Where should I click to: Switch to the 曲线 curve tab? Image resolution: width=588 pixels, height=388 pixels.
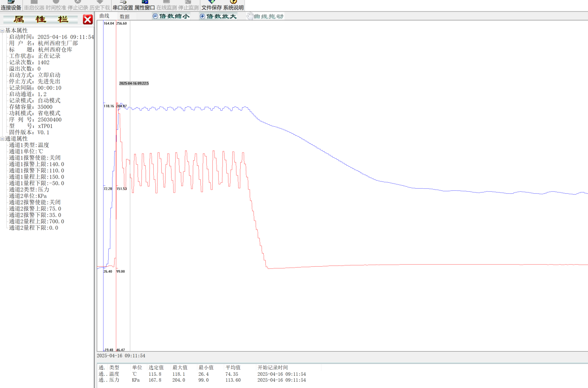tap(104, 16)
